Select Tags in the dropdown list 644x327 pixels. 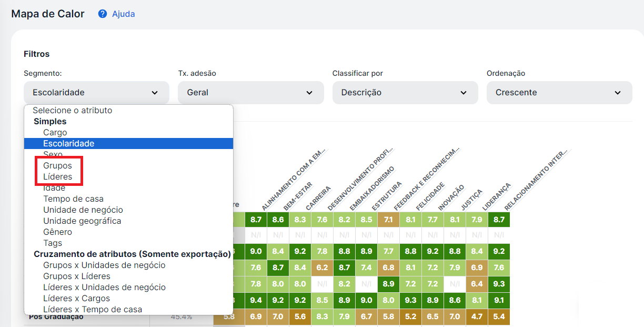(53, 243)
